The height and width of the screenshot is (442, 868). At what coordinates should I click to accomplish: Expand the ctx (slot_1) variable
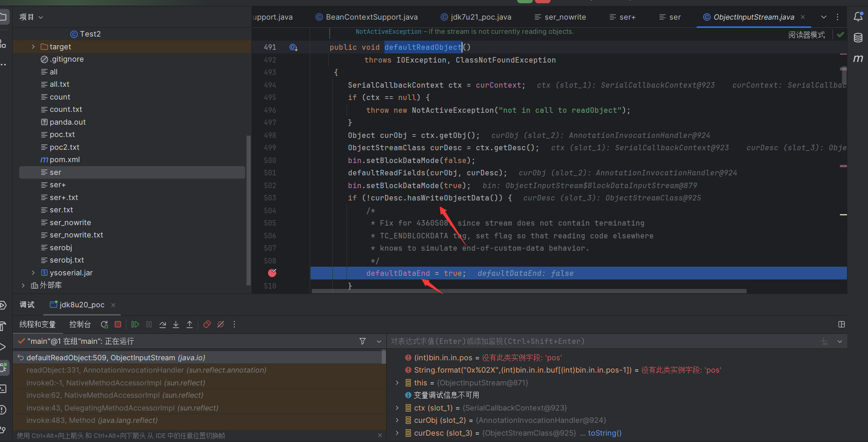coord(397,408)
